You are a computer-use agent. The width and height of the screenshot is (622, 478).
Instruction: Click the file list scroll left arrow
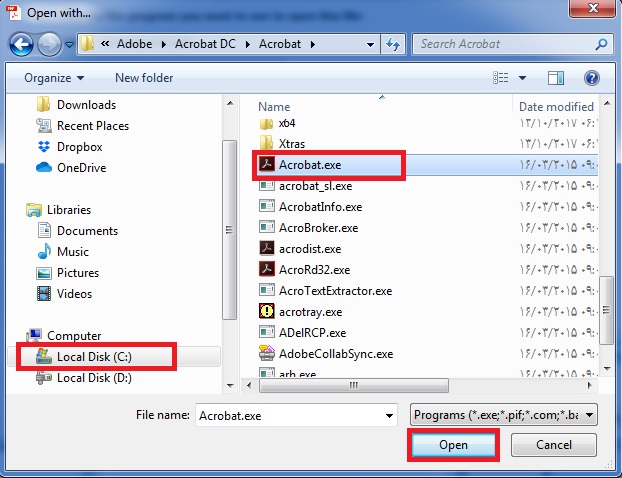tap(249, 385)
